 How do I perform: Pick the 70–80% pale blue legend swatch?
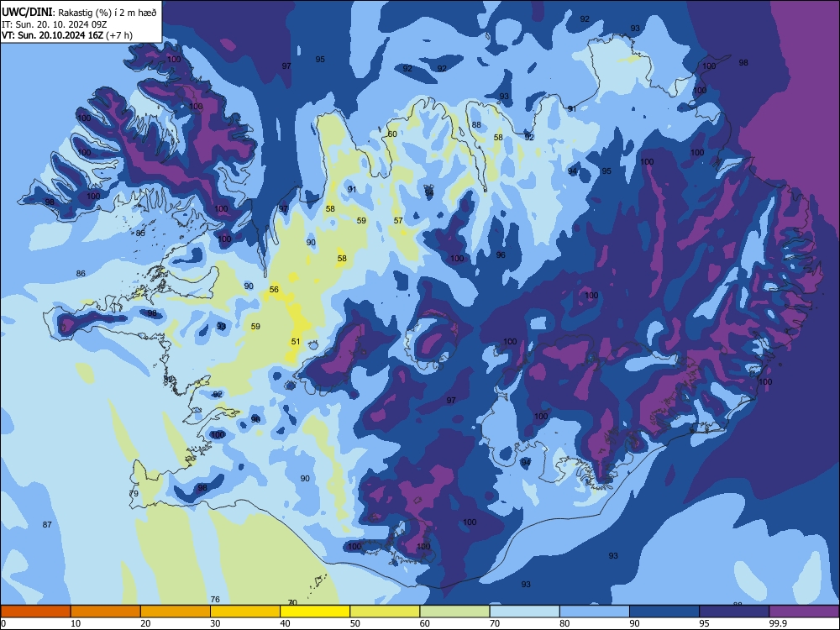[x=524, y=612]
